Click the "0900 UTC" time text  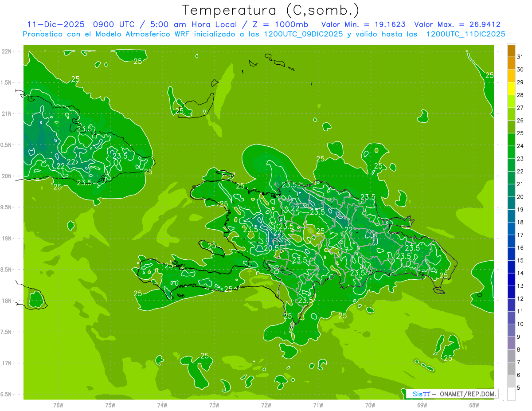114,24
